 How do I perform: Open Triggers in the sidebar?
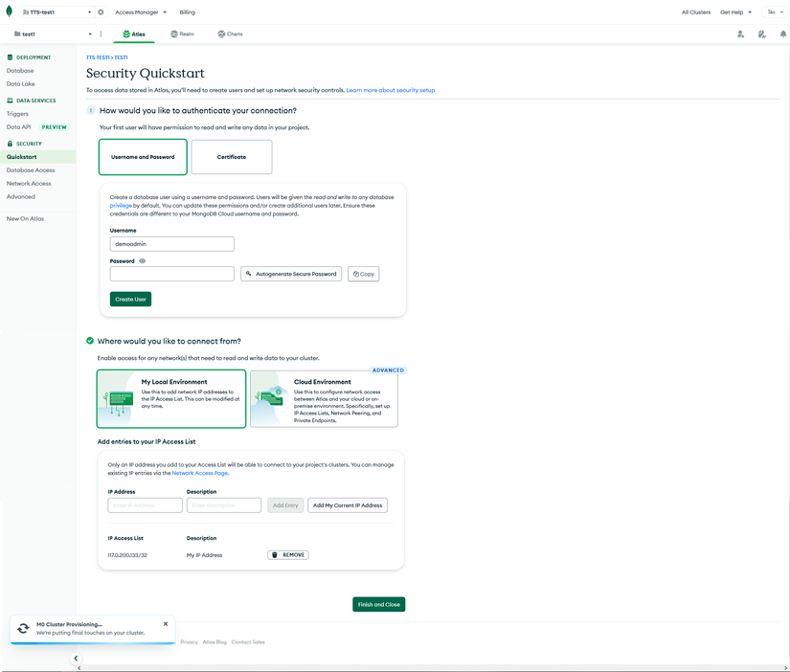[x=17, y=114]
